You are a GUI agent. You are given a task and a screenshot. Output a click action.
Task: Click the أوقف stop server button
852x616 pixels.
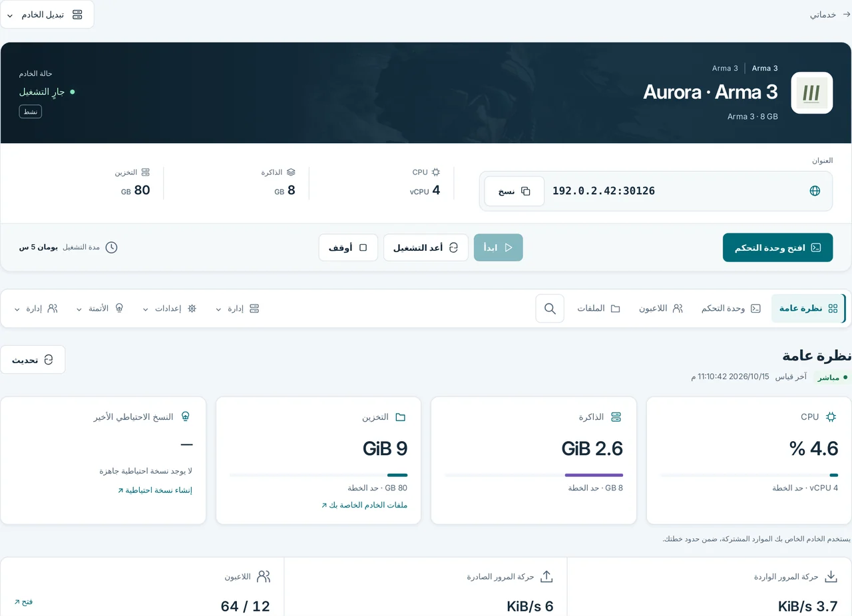click(x=348, y=247)
